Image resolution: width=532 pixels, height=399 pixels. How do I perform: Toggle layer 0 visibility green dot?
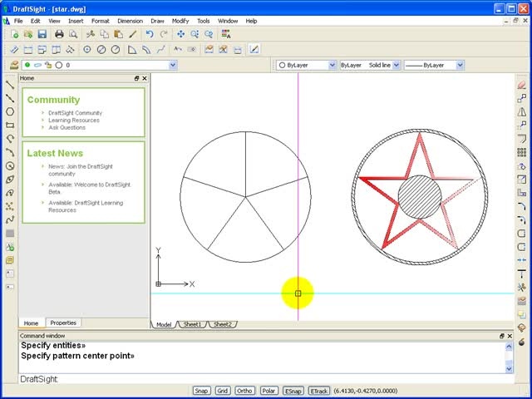coord(27,65)
